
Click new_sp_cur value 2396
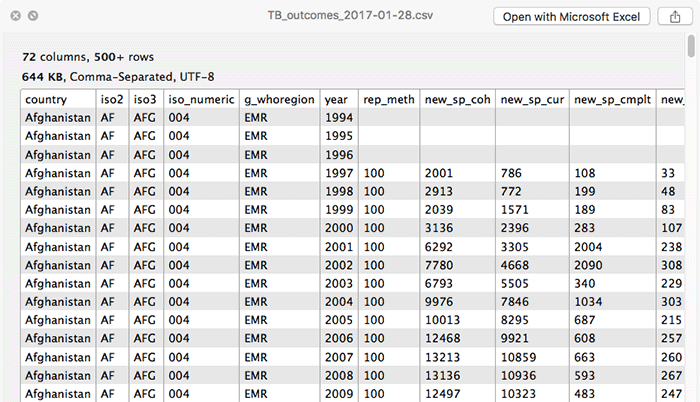515,228
